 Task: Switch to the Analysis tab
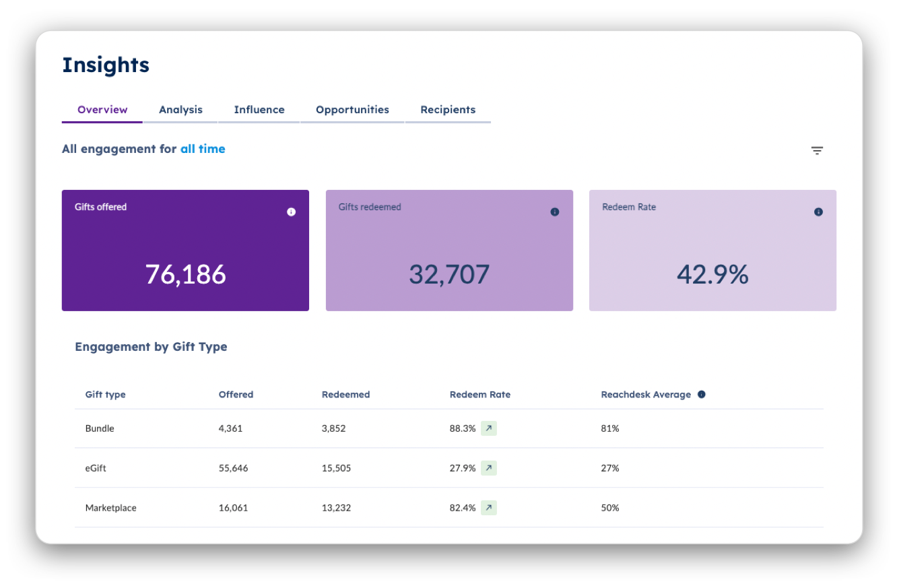coord(180,110)
